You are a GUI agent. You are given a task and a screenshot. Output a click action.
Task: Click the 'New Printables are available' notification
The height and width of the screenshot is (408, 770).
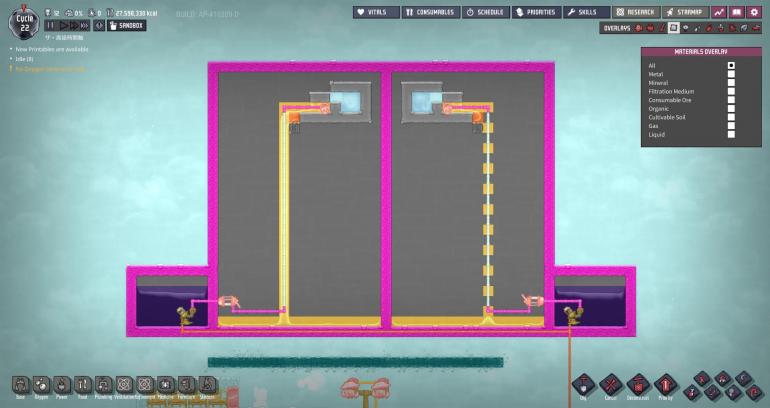(52, 49)
